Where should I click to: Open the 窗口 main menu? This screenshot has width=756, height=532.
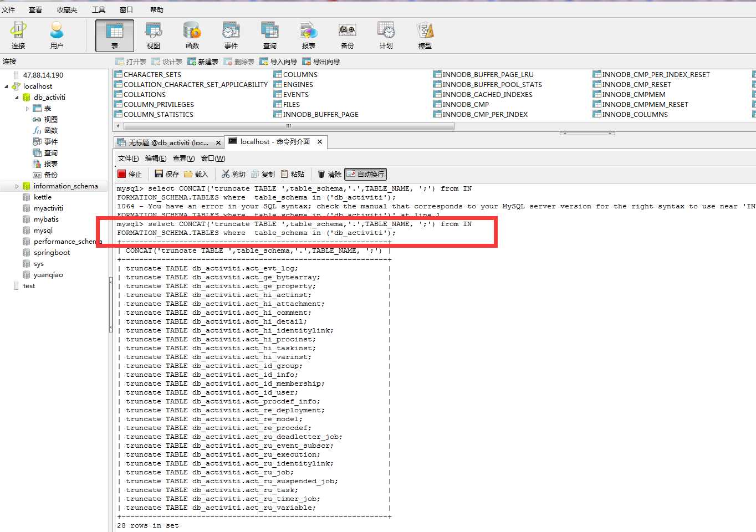coord(126,9)
